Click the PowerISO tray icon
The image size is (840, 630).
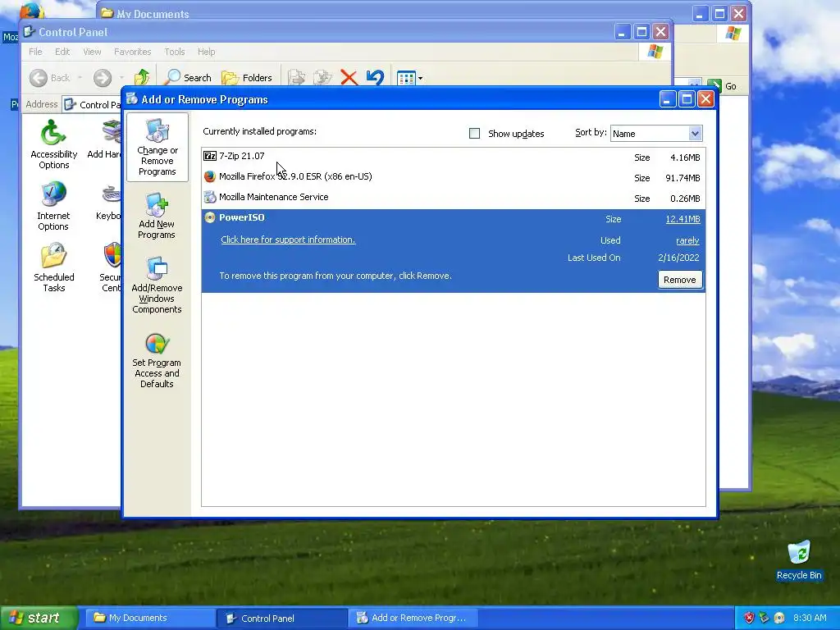pyautogui.click(x=779, y=618)
